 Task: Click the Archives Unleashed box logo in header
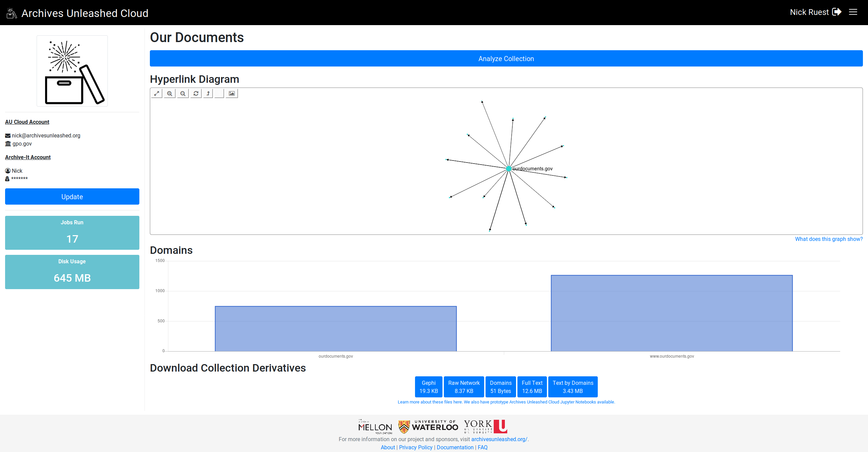(12, 13)
